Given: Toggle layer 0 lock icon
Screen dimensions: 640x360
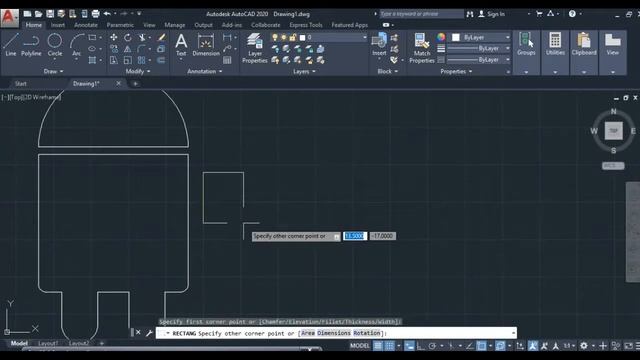Looking at the screenshot, I should 293,38.
